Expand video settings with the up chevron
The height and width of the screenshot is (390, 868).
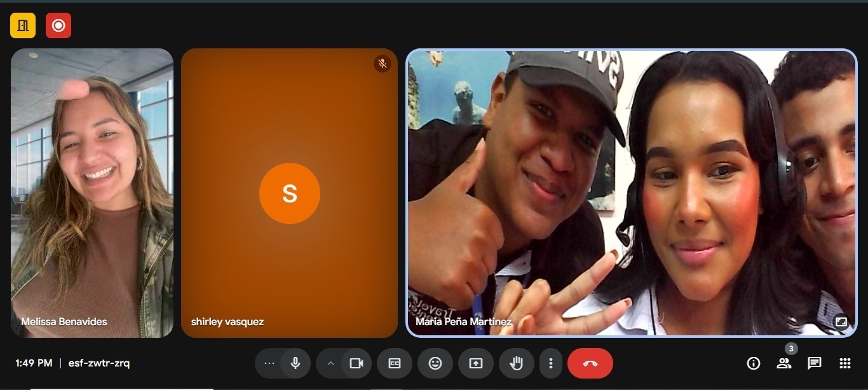pyautogui.click(x=330, y=363)
